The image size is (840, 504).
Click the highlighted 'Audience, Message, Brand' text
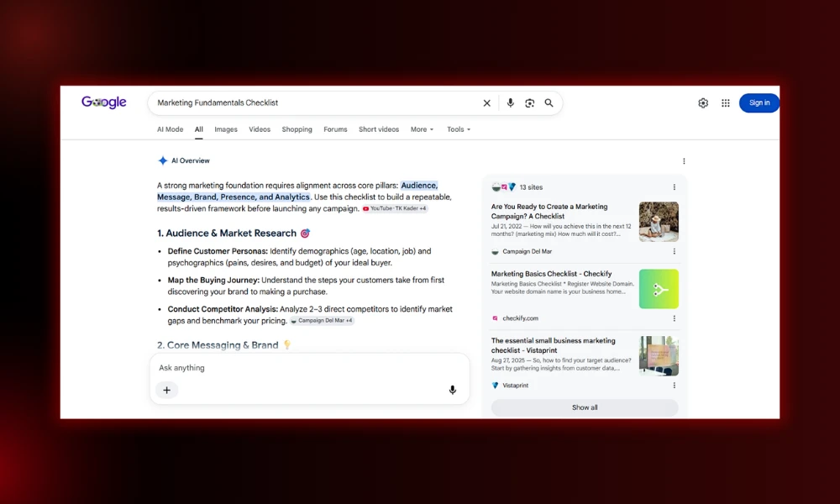(x=297, y=192)
